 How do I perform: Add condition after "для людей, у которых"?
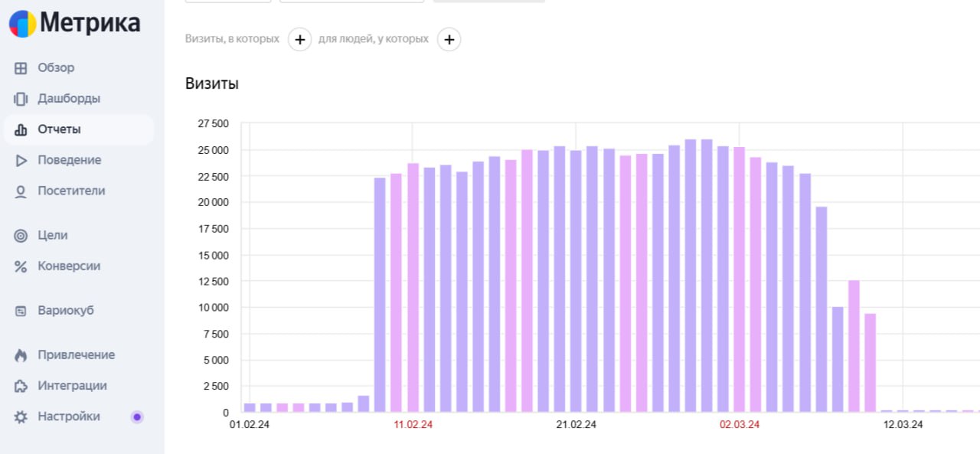(449, 39)
